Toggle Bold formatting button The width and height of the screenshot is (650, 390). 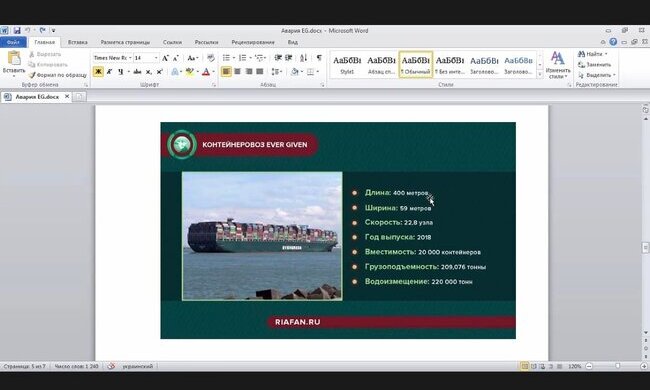(x=98, y=72)
